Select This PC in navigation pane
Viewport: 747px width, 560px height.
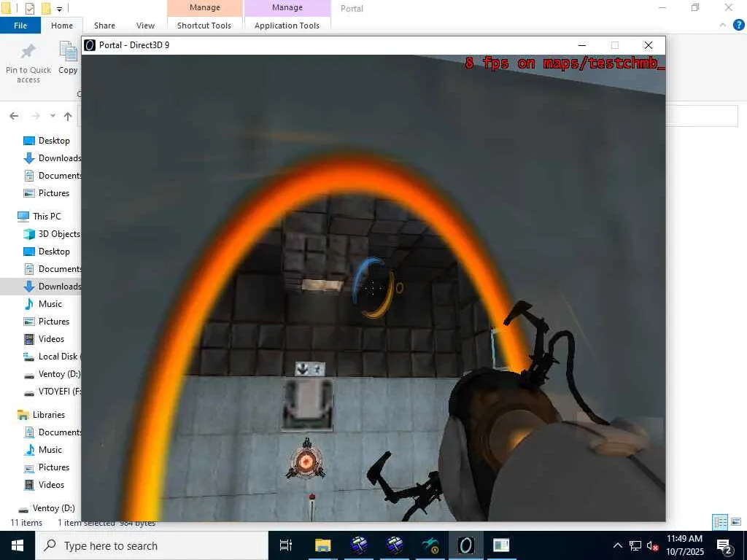39,216
